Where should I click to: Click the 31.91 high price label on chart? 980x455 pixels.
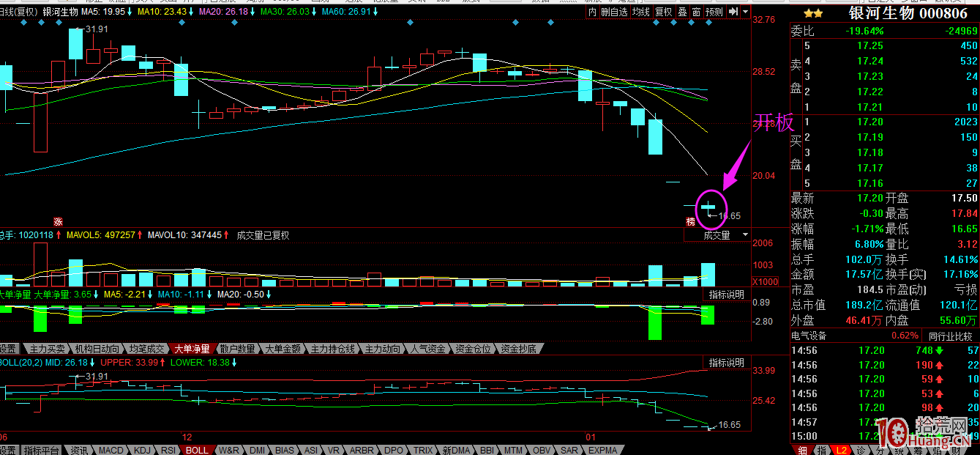click(97, 29)
